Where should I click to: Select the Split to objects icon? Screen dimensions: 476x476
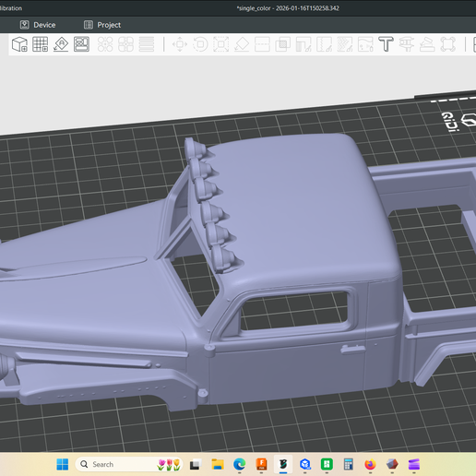105,44
